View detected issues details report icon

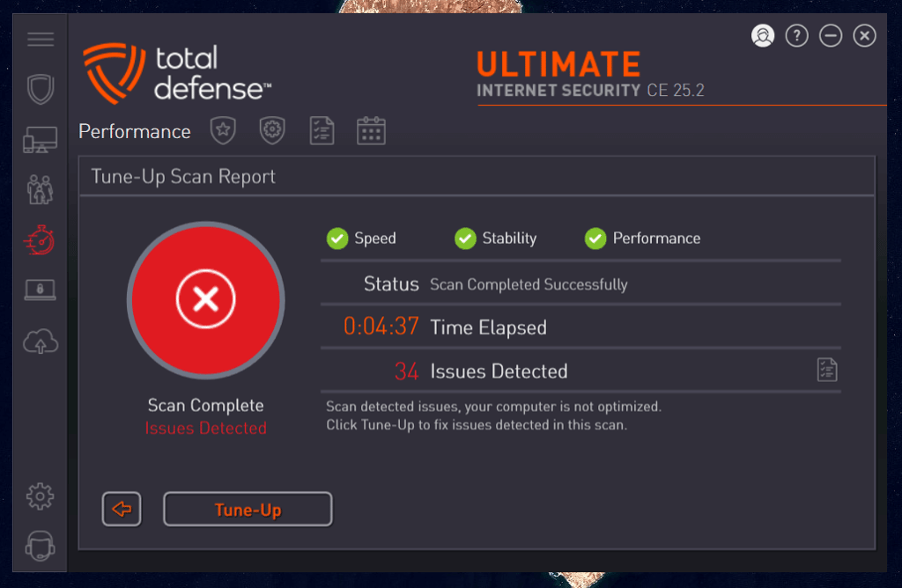pos(827,370)
